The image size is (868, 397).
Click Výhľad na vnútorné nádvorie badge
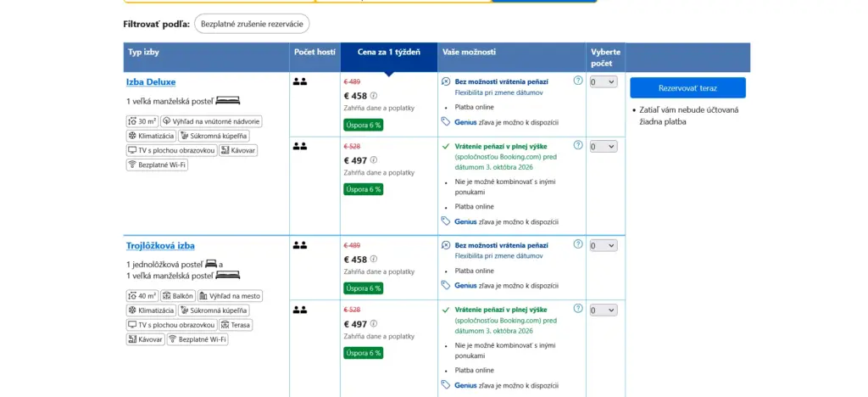click(x=211, y=121)
